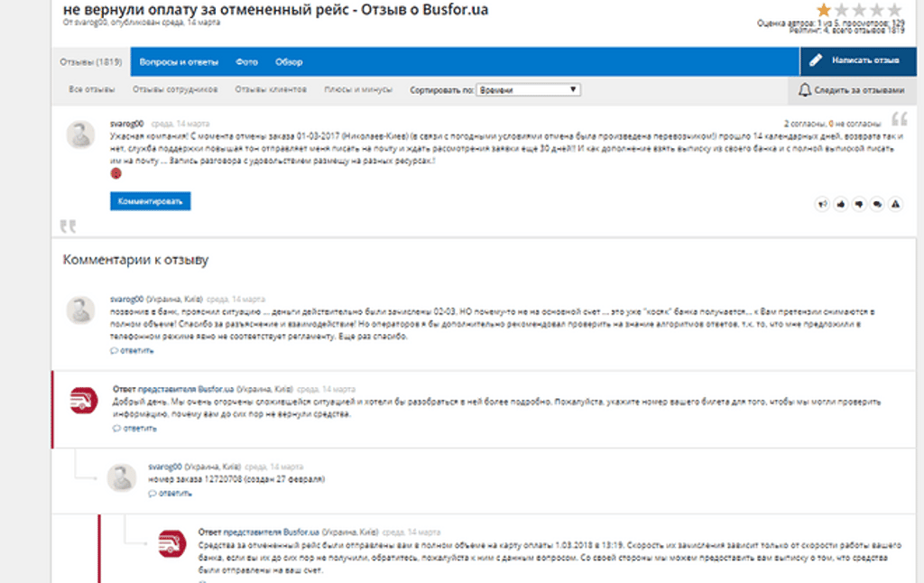The height and width of the screenshot is (583, 924).
Task: Open the Фото tab
Action: [246, 62]
